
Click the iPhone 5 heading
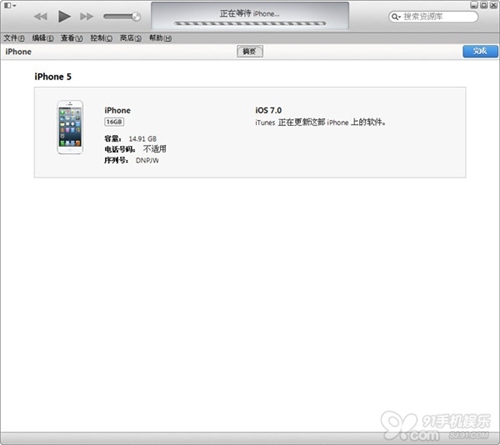(x=53, y=77)
